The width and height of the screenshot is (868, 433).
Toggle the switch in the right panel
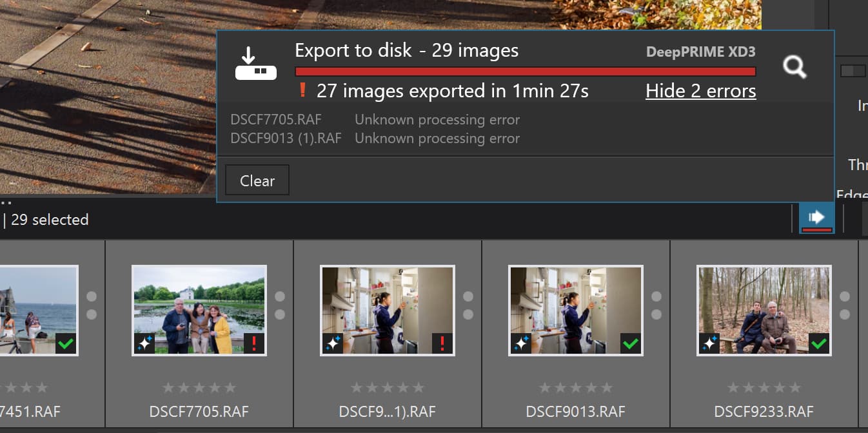854,70
